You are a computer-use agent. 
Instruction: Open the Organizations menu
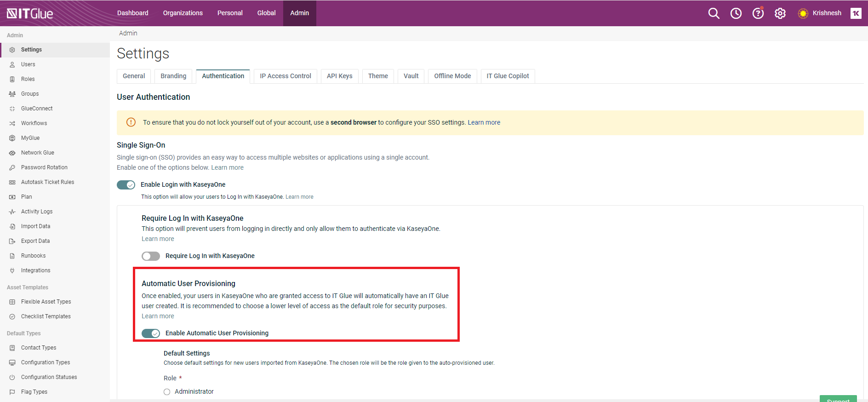pos(183,13)
